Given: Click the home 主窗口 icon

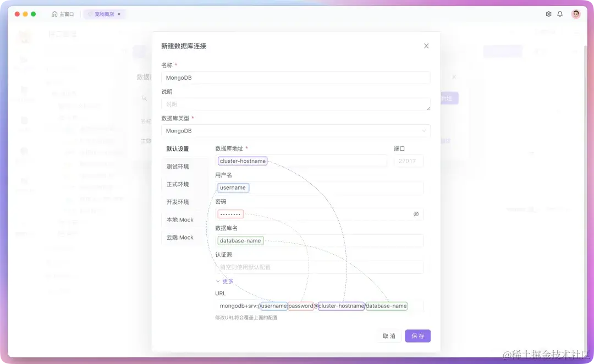Looking at the screenshot, I should pyautogui.click(x=56, y=14).
